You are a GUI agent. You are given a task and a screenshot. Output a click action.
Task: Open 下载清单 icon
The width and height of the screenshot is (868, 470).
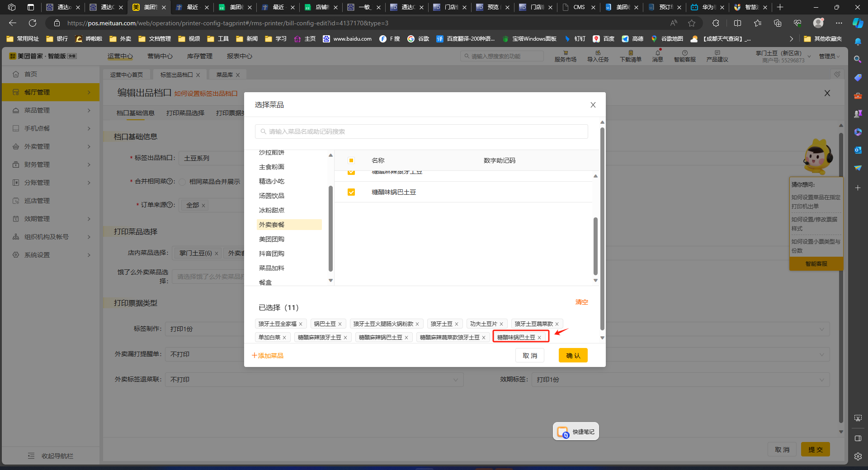pos(630,56)
